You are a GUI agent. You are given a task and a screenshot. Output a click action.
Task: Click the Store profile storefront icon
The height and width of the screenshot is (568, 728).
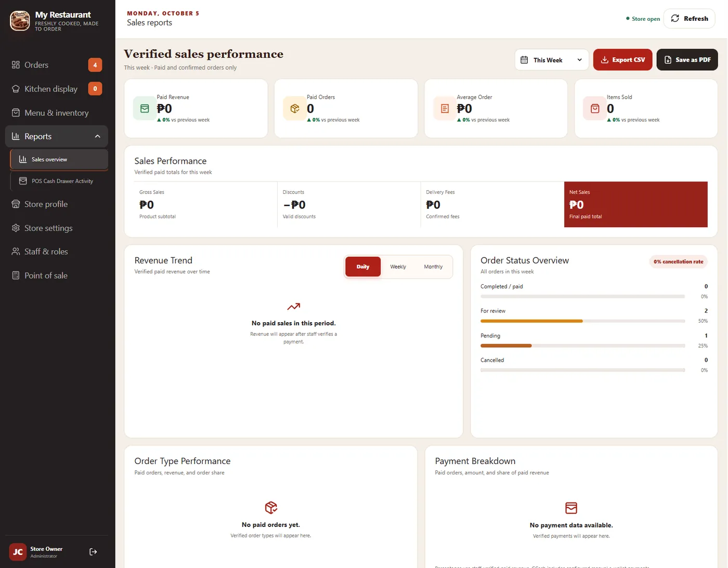pos(16,204)
